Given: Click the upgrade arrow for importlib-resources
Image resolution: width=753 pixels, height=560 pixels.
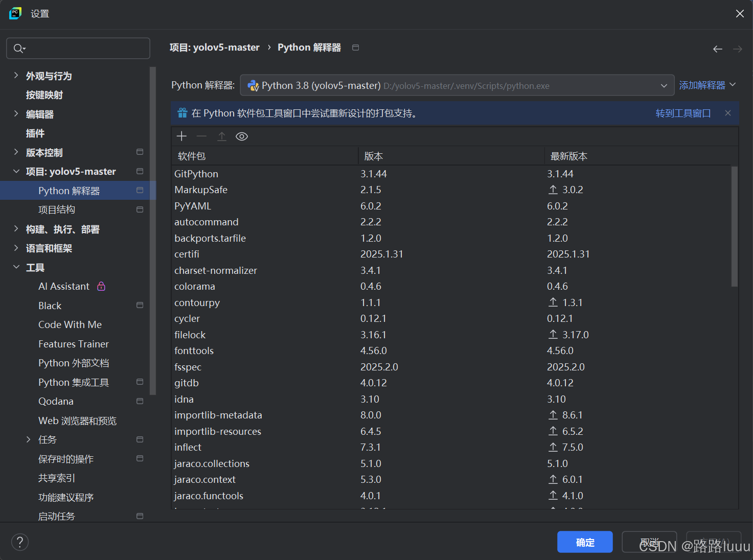Looking at the screenshot, I should pos(553,431).
